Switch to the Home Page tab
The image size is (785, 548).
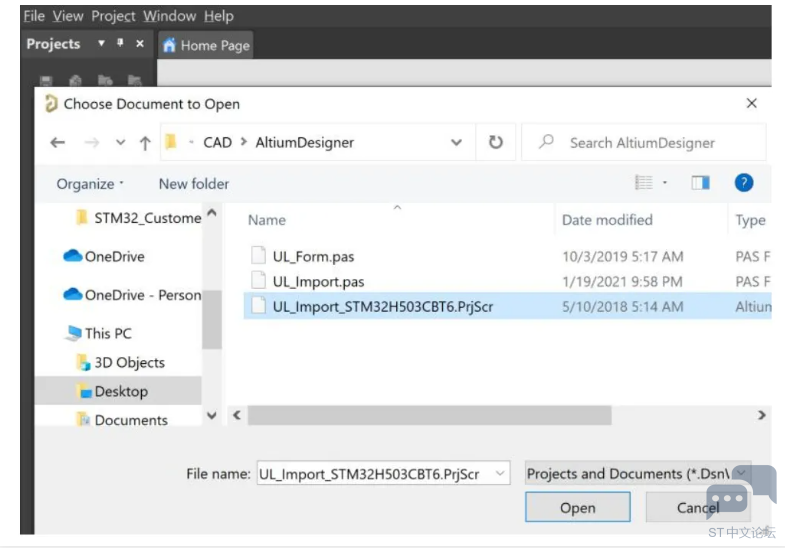206,46
